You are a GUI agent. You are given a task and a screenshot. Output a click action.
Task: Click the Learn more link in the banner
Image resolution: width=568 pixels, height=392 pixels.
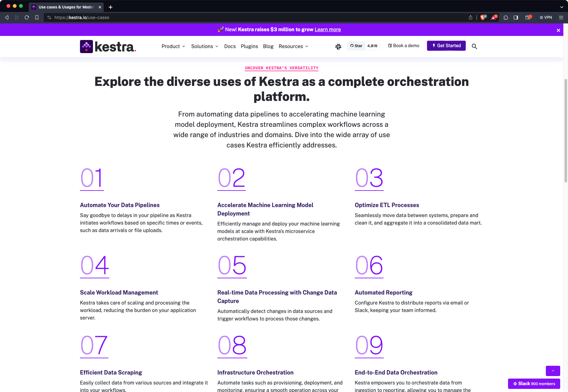click(328, 29)
